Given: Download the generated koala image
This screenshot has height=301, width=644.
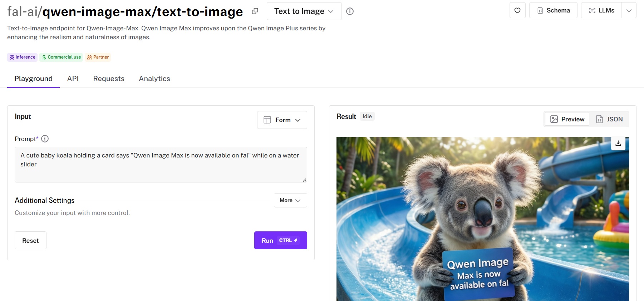Looking at the screenshot, I should (x=618, y=143).
